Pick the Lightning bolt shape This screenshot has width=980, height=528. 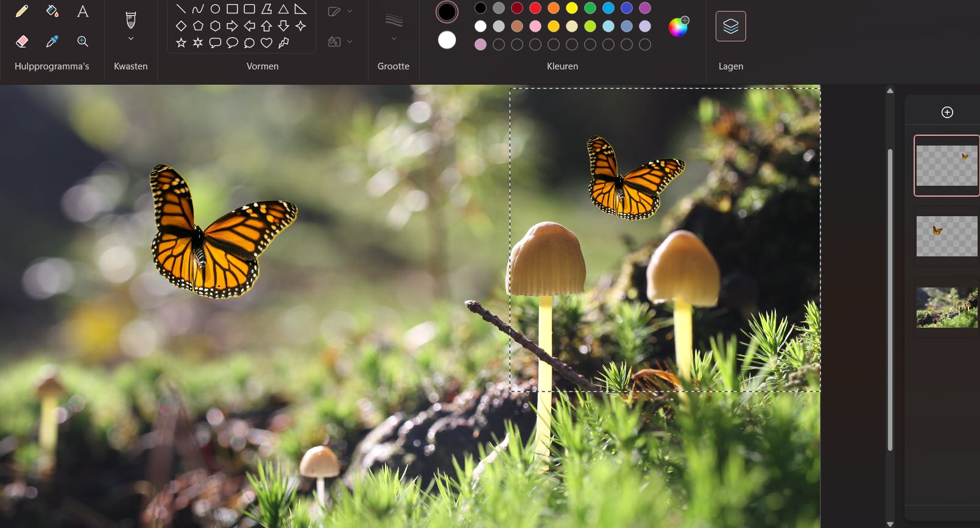pyautogui.click(x=283, y=43)
